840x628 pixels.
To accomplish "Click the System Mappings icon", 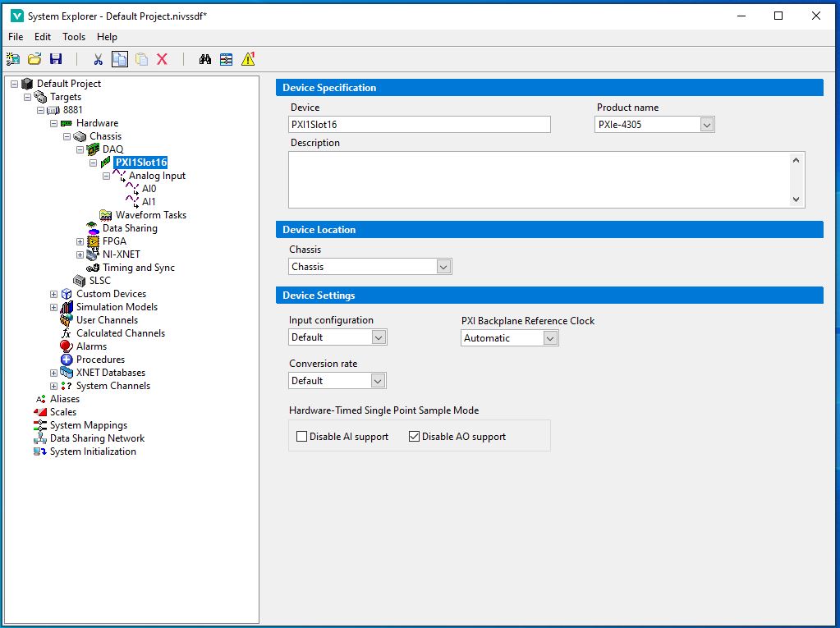I will point(40,425).
